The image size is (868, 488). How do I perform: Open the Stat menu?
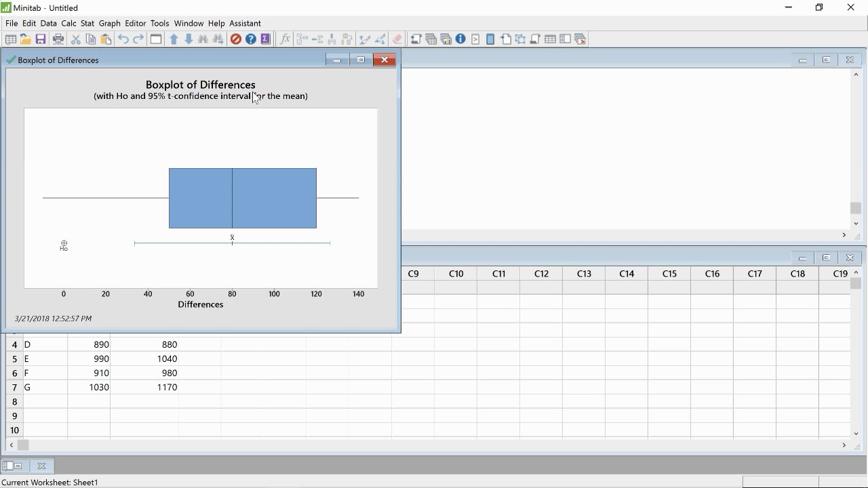87,23
